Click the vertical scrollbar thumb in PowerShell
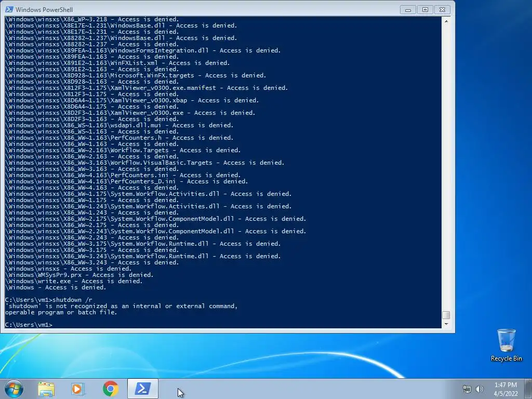The width and height of the screenshot is (532, 399). pos(446,315)
